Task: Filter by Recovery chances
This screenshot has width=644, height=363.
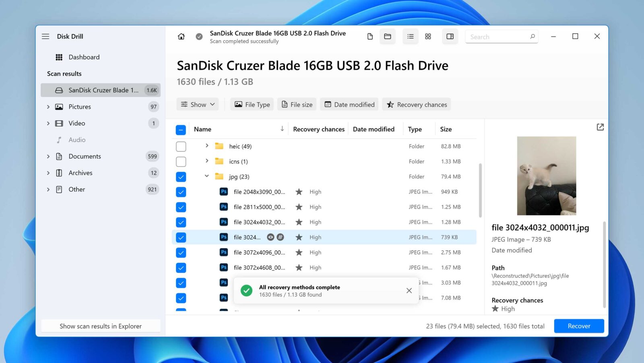Action: coord(416,104)
